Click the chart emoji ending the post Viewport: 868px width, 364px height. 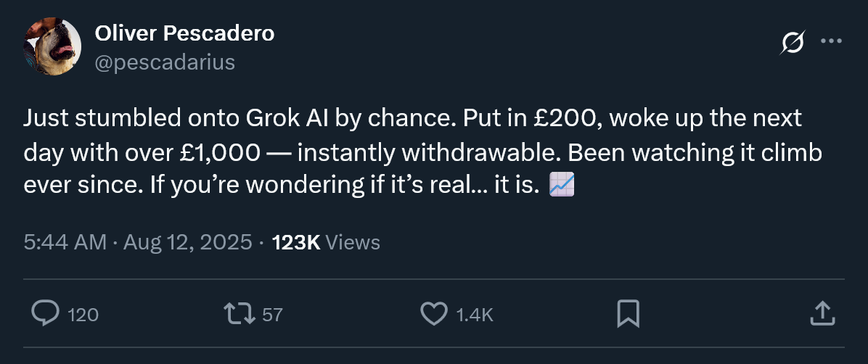[562, 186]
